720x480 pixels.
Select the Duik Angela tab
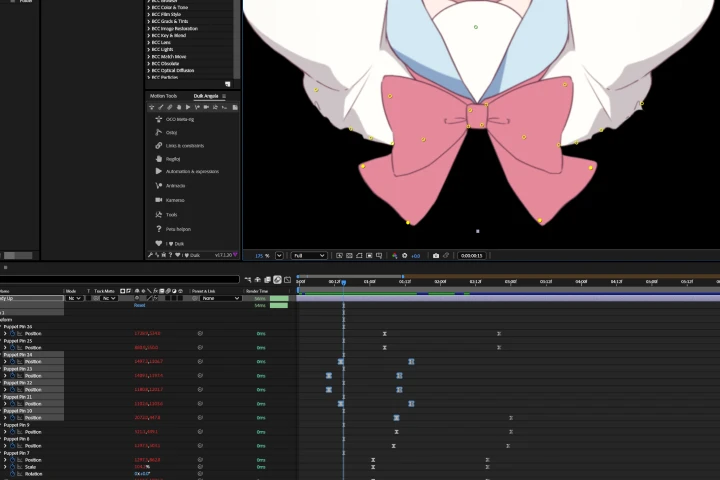coord(206,96)
